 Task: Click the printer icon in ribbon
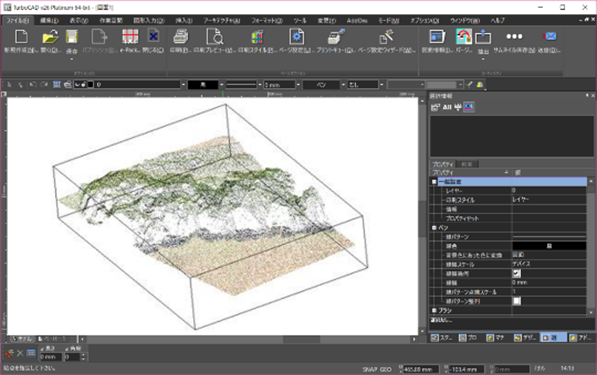point(180,37)
